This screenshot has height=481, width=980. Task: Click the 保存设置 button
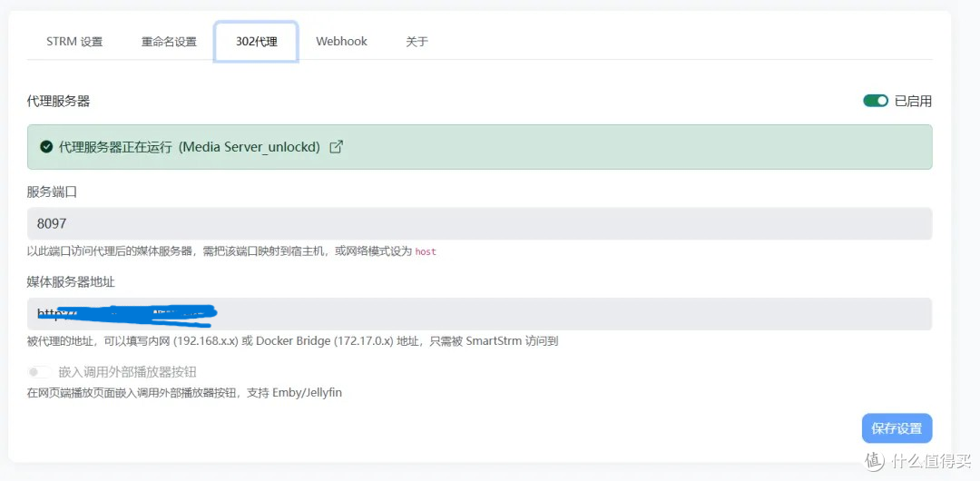tap(897, 428)
